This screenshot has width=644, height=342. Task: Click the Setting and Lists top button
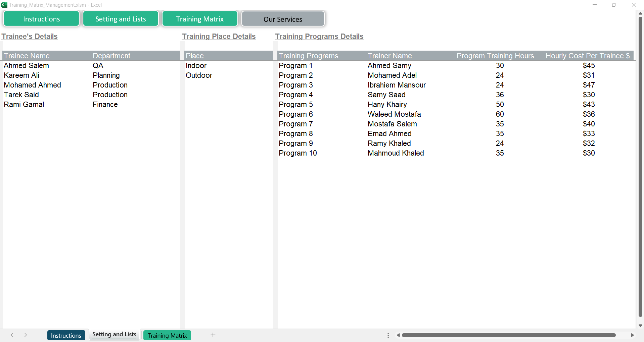point(121,19)
